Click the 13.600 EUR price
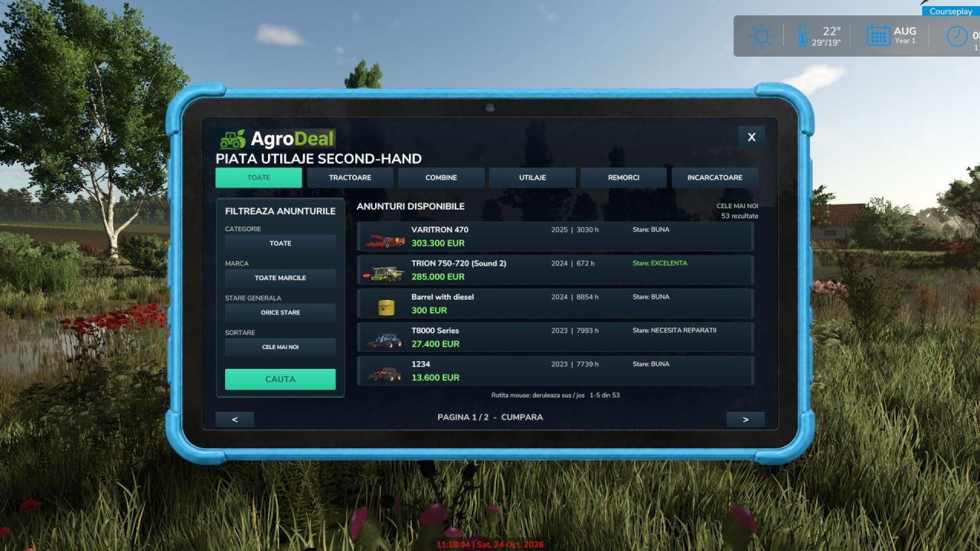This screenshot has width=980, height=551. tap(436, 378)
